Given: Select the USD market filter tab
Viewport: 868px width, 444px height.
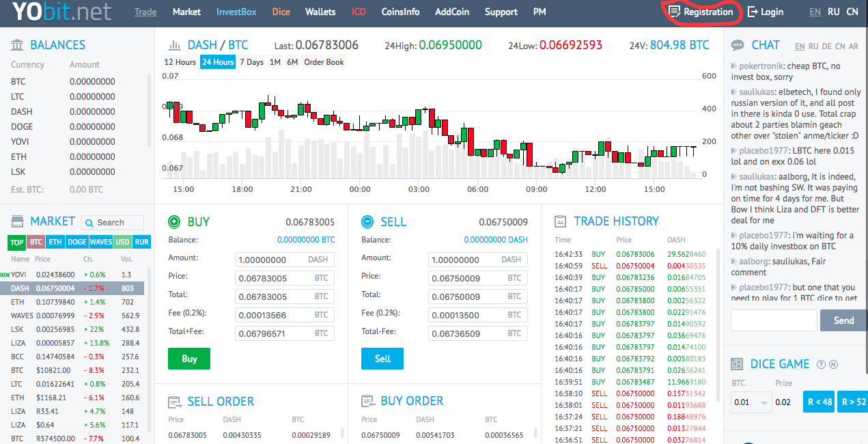Looking at the screenshot, I should point(123,242).
